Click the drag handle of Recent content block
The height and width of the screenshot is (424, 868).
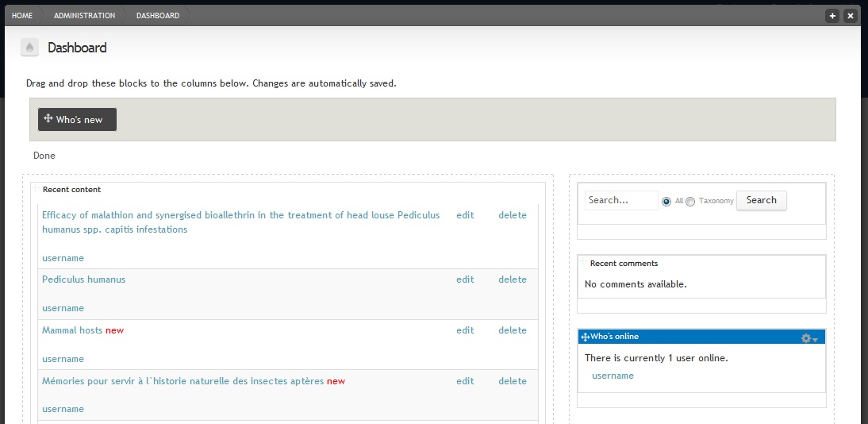36,188
